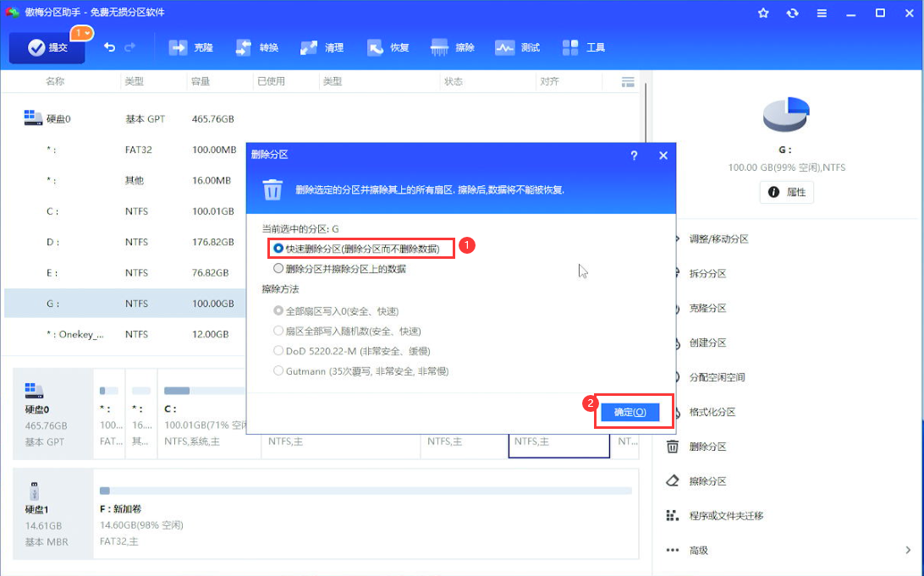Open the 清理 cleanup tool
This screenshot has height=576, width=924.
[x=322, y=47]
